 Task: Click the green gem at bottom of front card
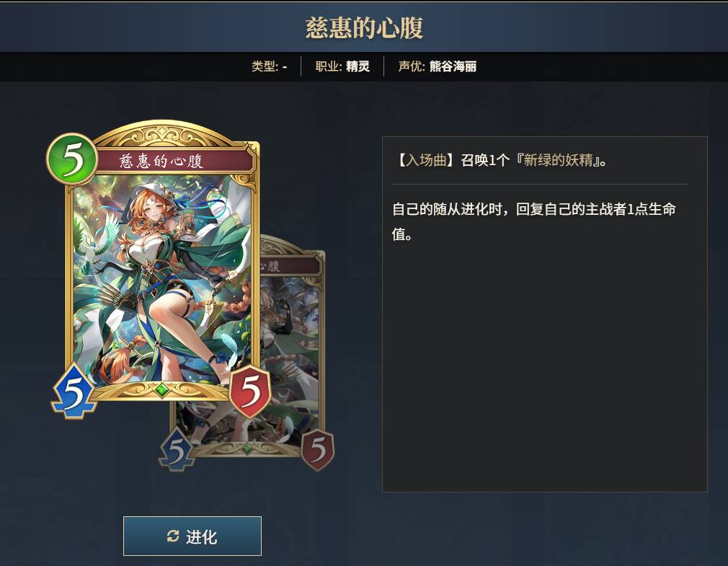(x=161, y=389)
